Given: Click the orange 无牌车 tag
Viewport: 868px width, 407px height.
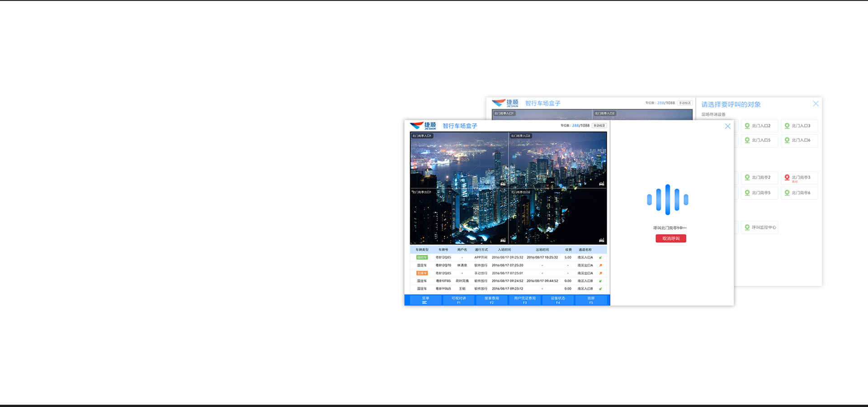Looking at the screenshot, I should point(422,273).
